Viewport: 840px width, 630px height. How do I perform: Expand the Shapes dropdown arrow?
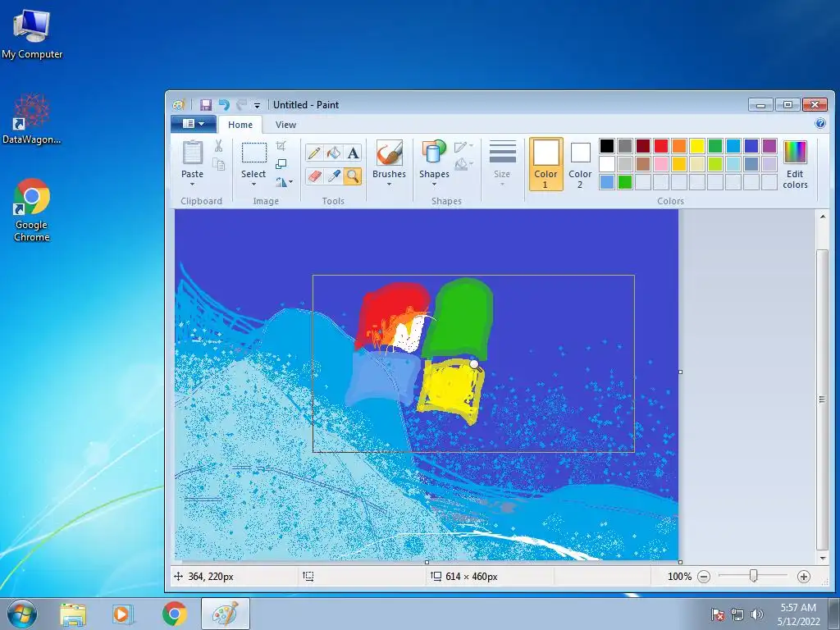coord(433,185)
